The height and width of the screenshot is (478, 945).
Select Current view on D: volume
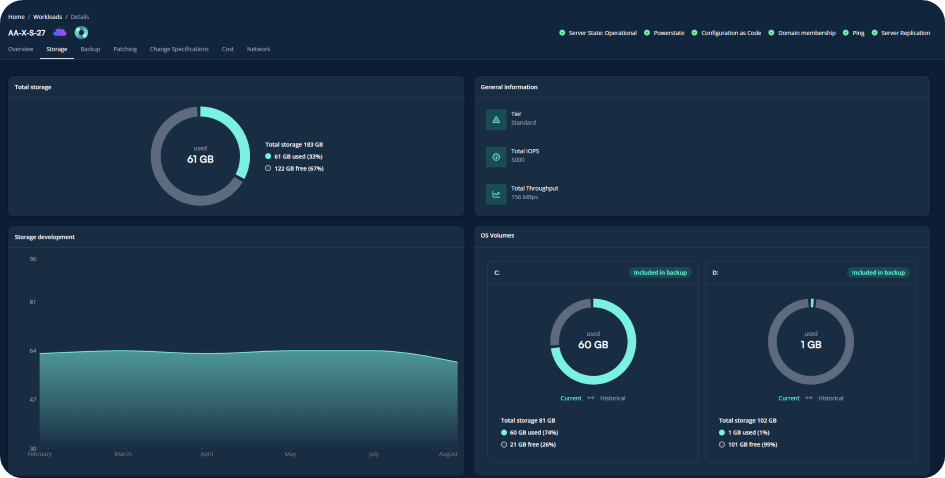tap(788, 398)
